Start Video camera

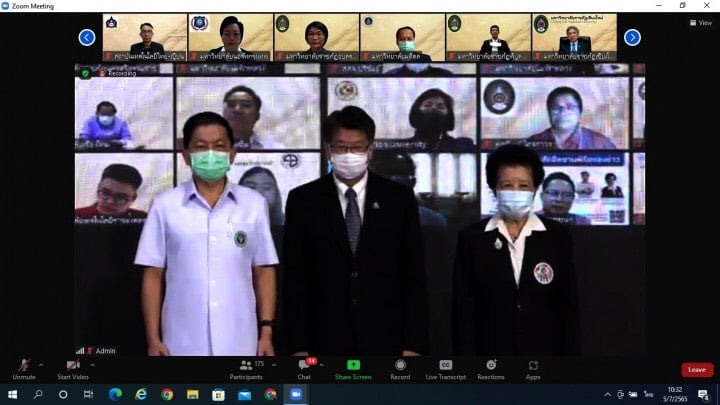click(73, 367)
